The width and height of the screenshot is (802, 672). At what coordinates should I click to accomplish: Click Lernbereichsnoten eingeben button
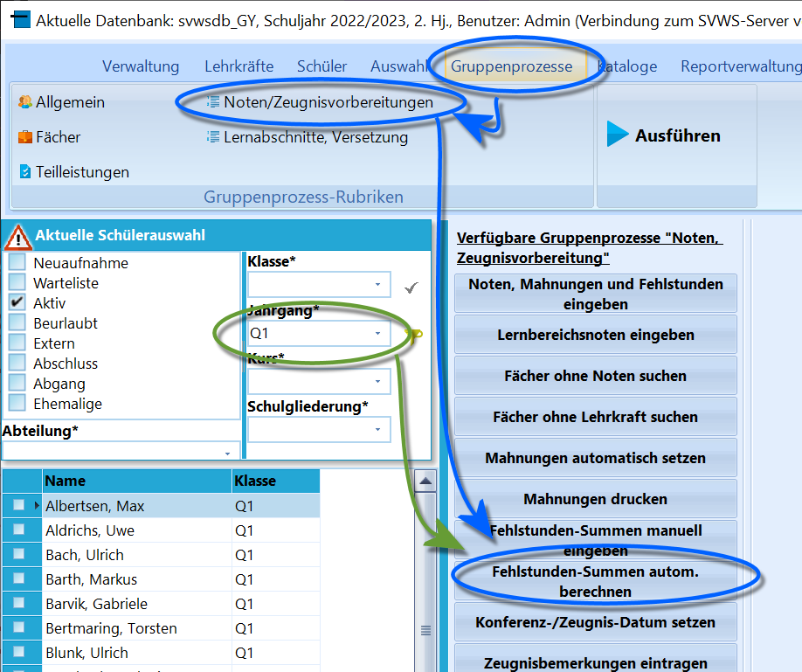(x=595, y=334)
